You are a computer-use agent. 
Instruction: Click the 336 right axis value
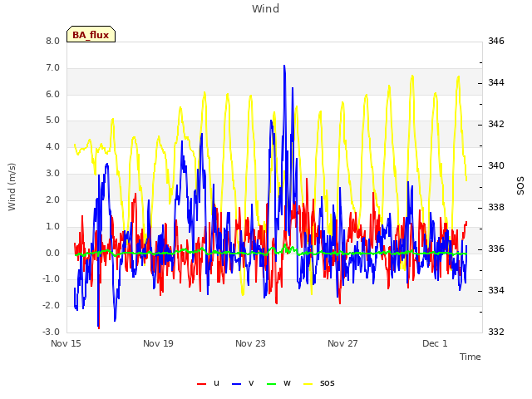[496, 249]
